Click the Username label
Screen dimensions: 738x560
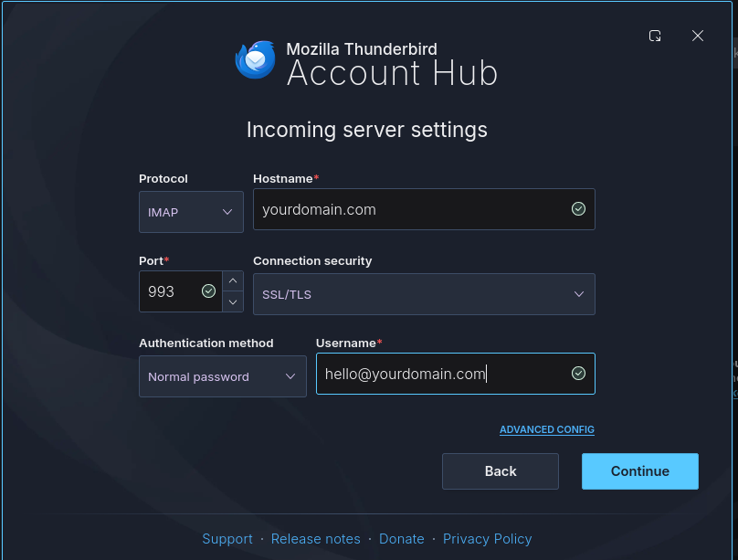346,343
